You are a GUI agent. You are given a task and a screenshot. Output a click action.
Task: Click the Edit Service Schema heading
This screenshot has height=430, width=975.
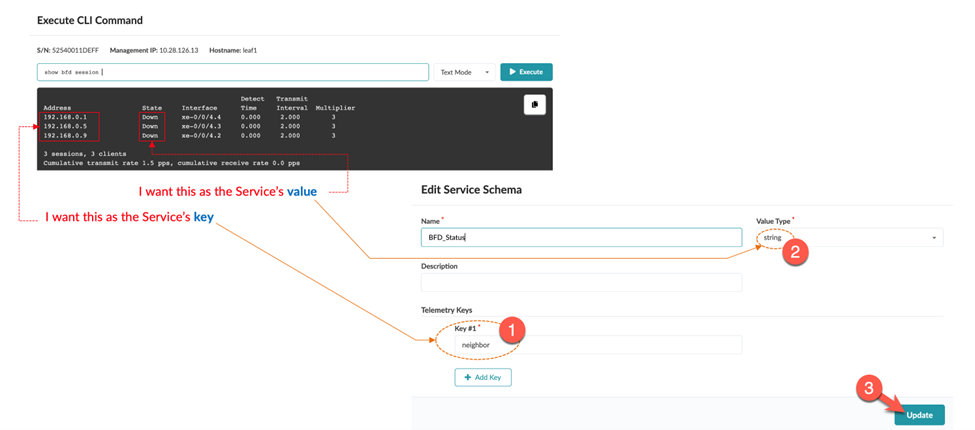click(471, 190)
